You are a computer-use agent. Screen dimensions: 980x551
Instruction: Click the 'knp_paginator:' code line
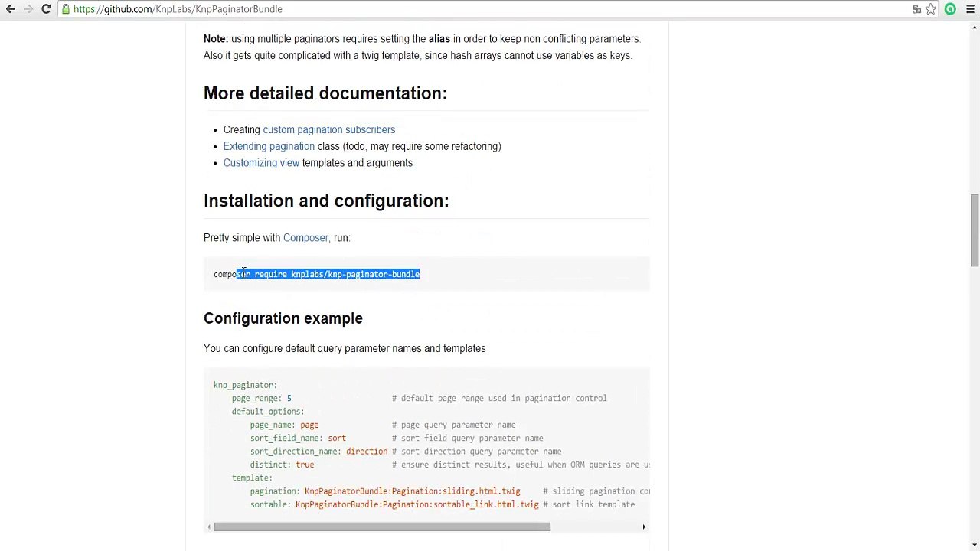(245, 385)
